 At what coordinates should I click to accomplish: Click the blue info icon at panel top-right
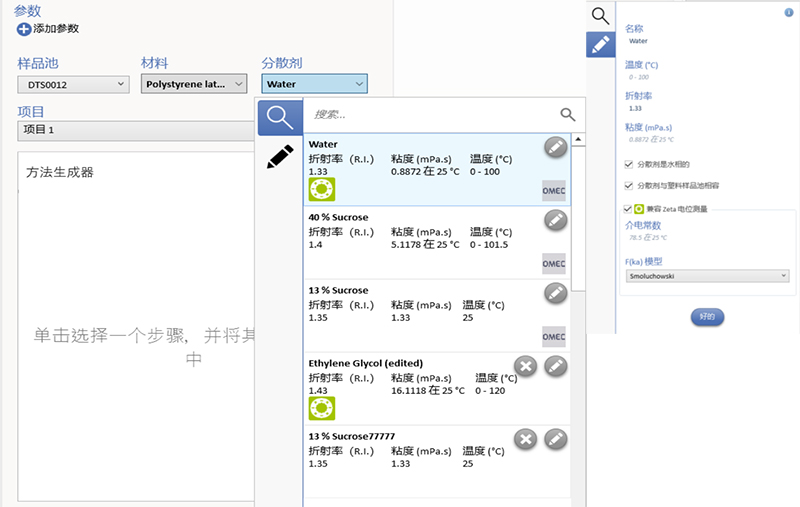point(789,13)
